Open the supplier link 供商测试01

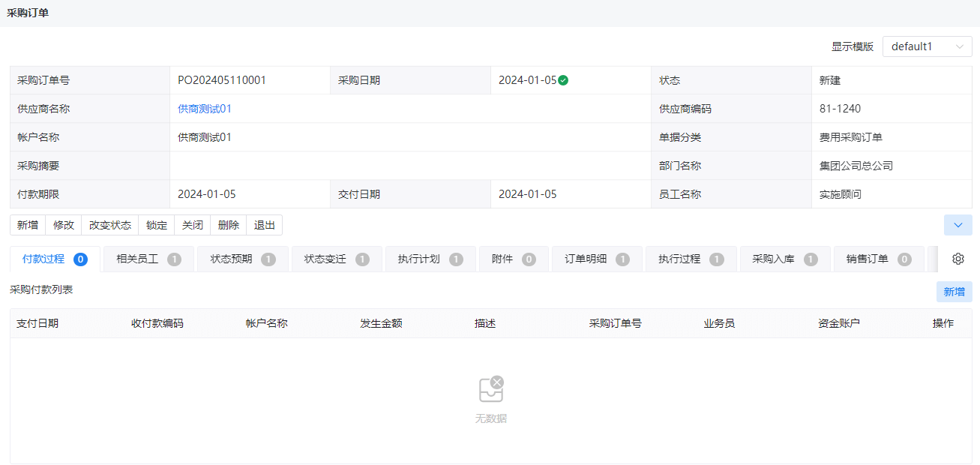[205, 109]
